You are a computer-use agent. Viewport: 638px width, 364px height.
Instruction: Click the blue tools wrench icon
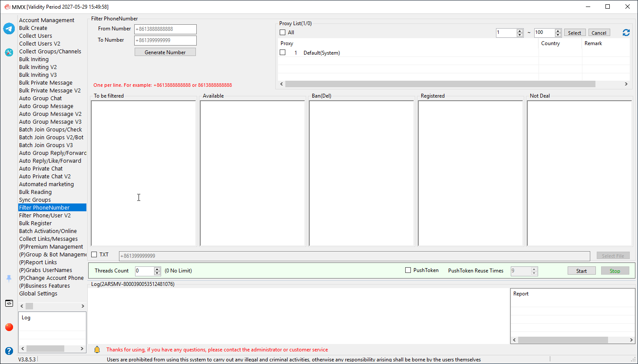pos(9,52)
